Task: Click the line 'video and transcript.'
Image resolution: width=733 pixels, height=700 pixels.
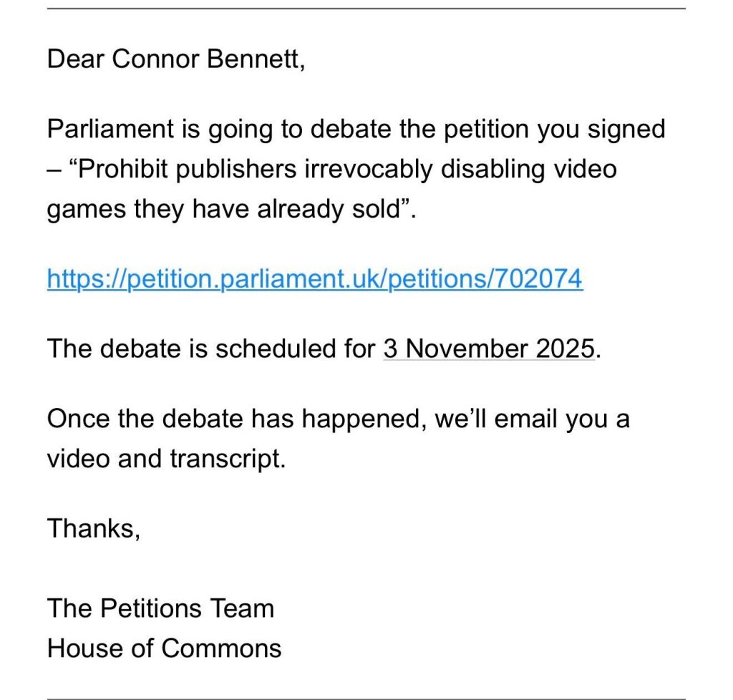Action: (x=166, y=459)
